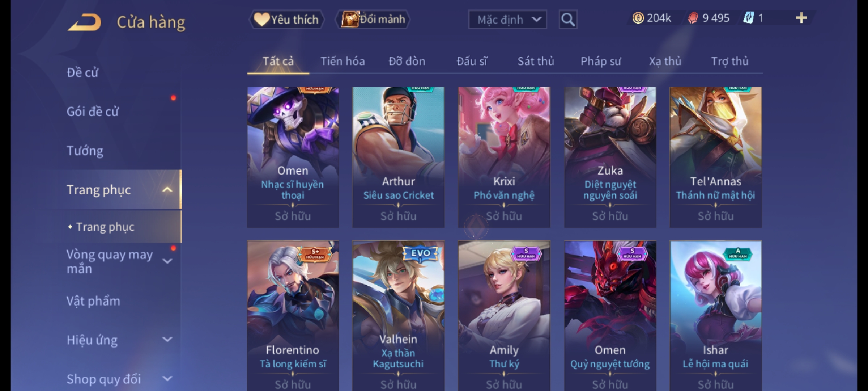Expand the Hiệu ứng sidebar section
The height and width of the screenshot is (391, 868).
[167, 340]
